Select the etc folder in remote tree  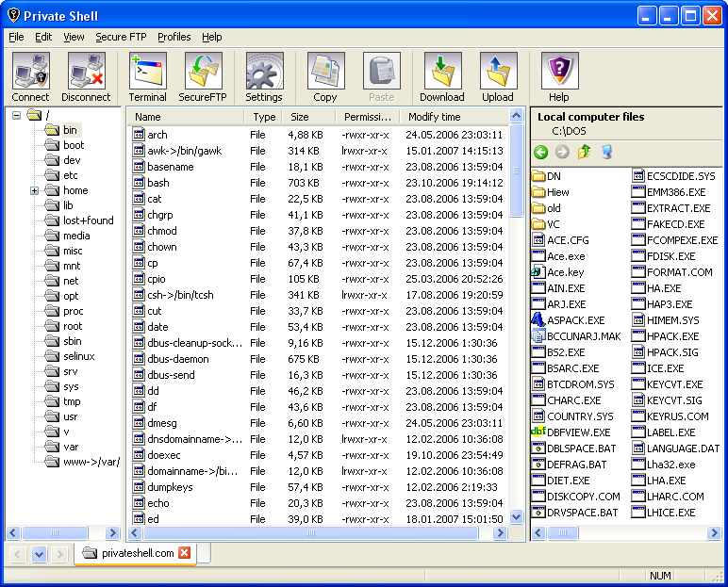(71, 175)
